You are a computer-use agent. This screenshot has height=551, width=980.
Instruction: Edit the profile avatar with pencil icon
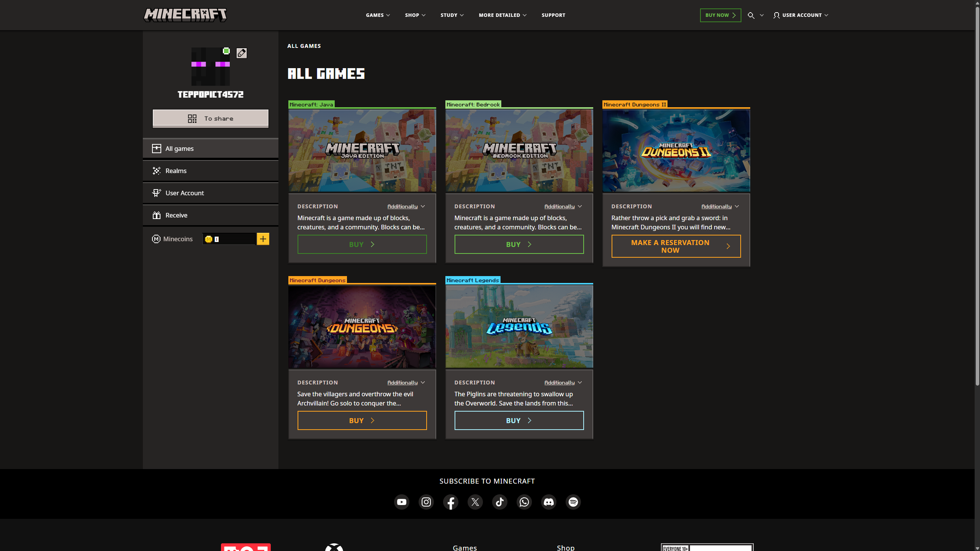[x=241, y=53]
